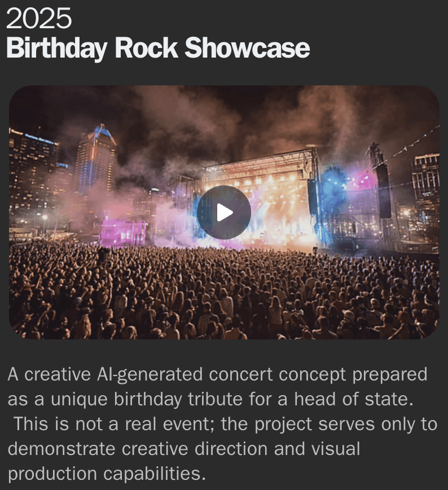Click the pink-lit structure left of the stage

point(123,233)
